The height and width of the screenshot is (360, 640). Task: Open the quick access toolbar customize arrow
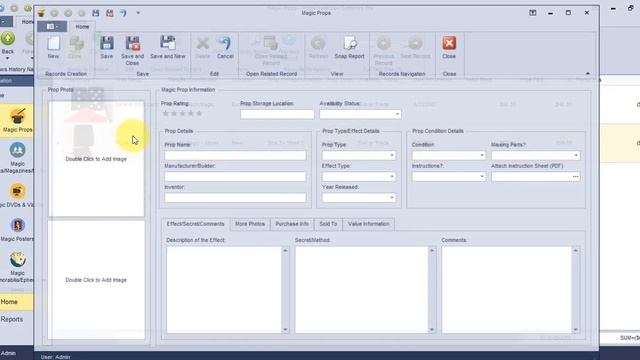click(138, 13)
